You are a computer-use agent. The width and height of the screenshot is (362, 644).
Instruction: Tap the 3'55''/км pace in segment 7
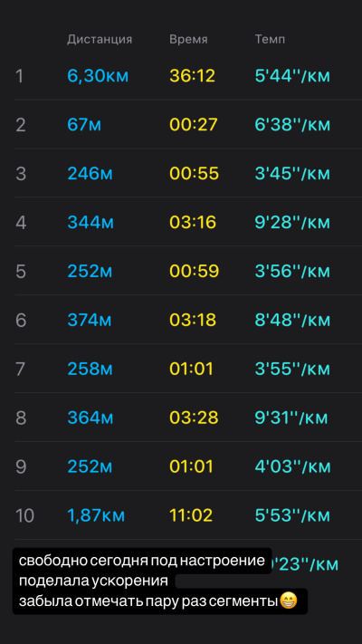[x=292, y=370]
